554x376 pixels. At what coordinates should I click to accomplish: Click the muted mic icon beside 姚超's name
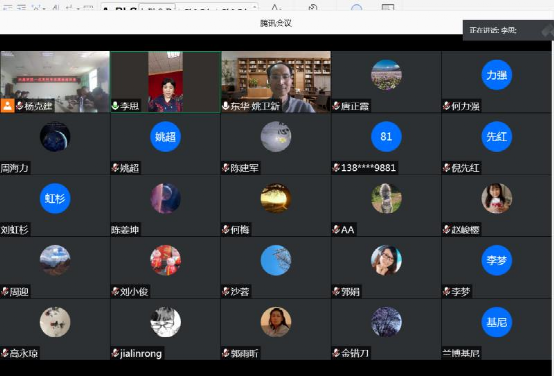pos(115,168)
